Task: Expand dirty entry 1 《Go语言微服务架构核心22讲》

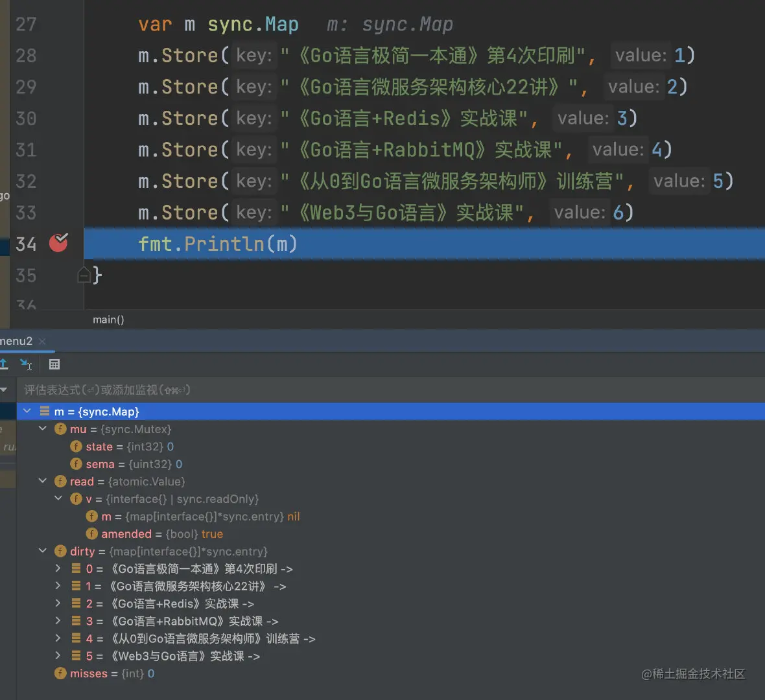Action: 58,586
